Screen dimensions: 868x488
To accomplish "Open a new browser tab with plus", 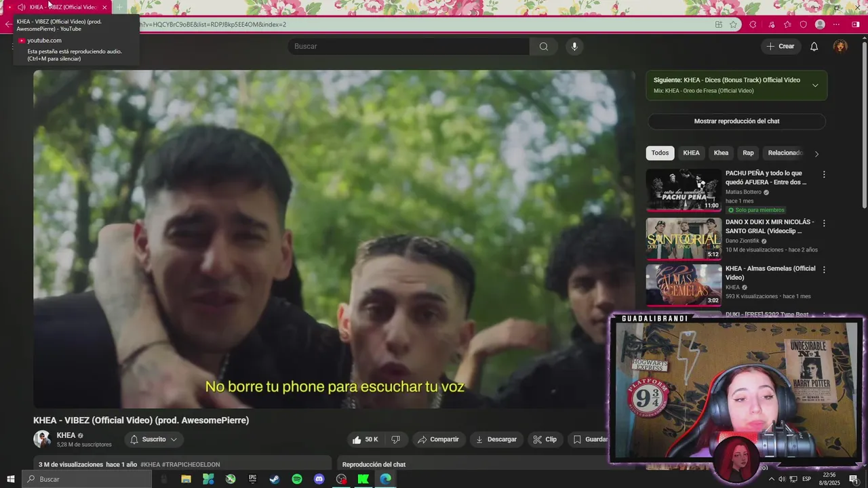I will [x=119, y=7].
